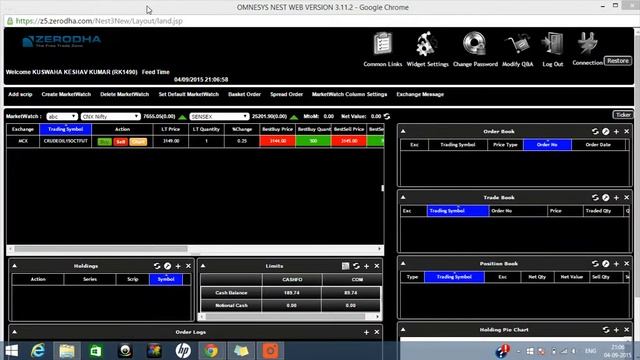
Task: Click the Ticker button
Action: (623, 115)
